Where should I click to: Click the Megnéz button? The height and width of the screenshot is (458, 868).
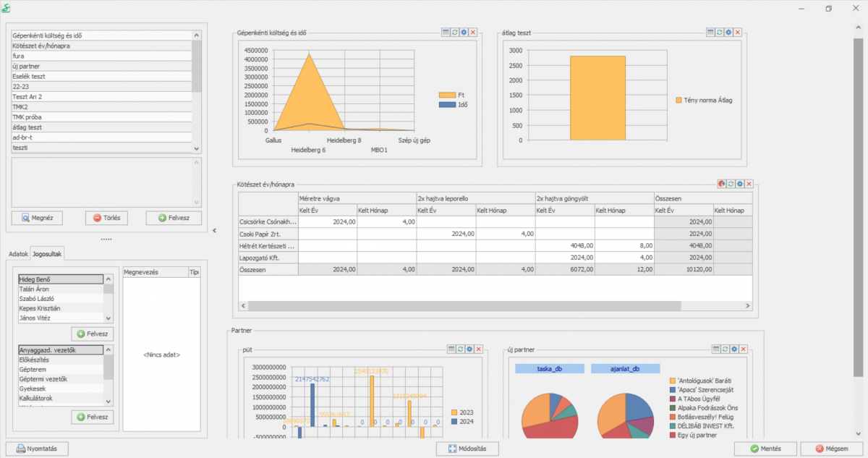click(37, 218)
